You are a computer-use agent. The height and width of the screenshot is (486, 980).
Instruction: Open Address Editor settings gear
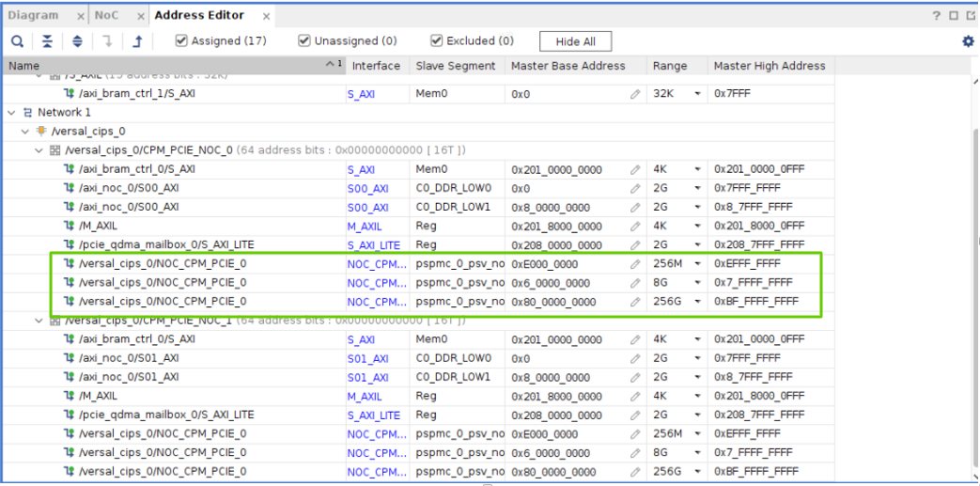pyautogui.click(x=968, y=41)
